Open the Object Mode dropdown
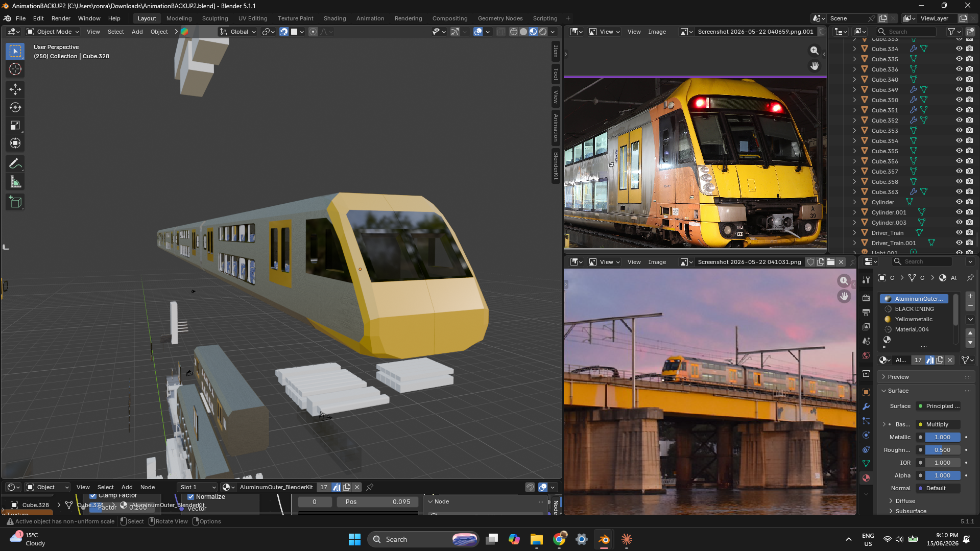Image resolution: width=980 pixels, height=551 pixels. pyautogui.click(x=53, y=32)
